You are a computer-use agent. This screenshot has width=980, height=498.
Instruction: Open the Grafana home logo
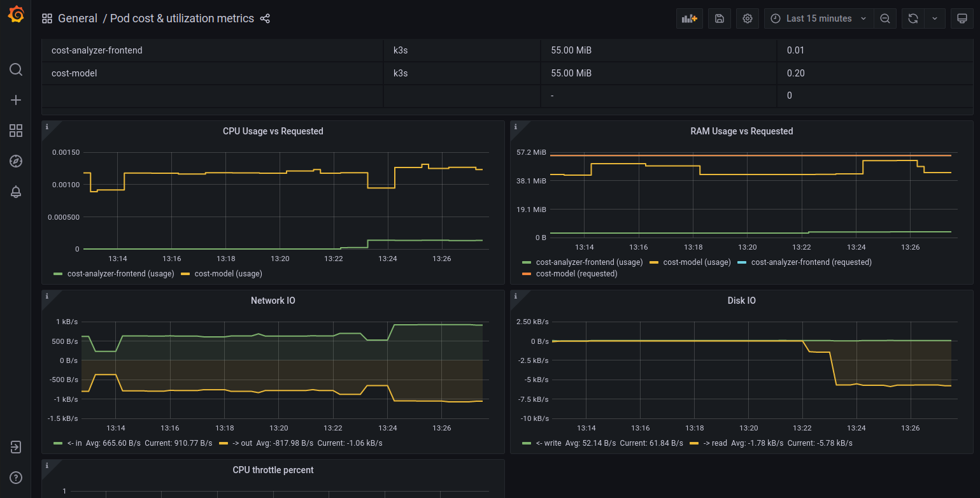[x=16, y=15]
